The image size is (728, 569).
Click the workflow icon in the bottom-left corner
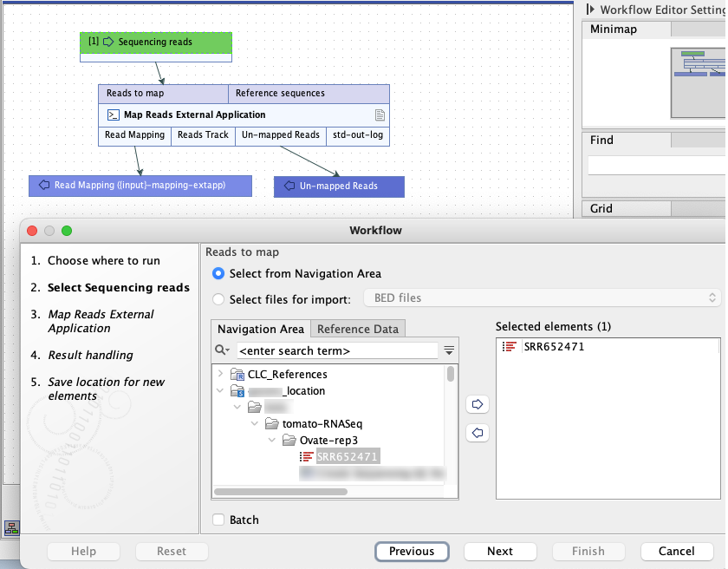[x=12, y=526]
